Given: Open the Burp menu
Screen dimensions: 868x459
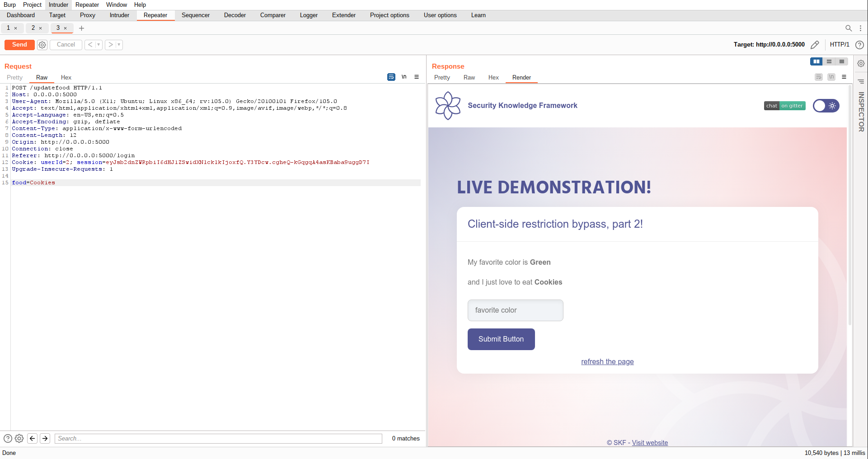Looking at the screenshot, I should (9, 5).
